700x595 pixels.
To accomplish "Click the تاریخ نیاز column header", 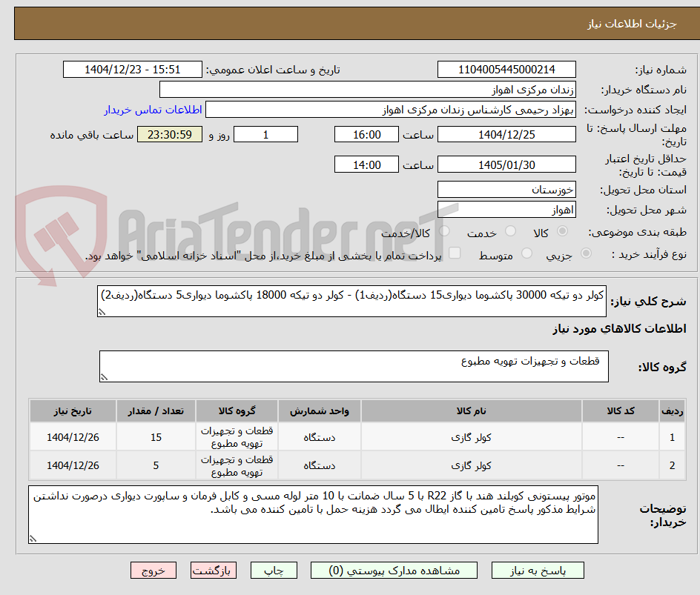I will (73, 410).
